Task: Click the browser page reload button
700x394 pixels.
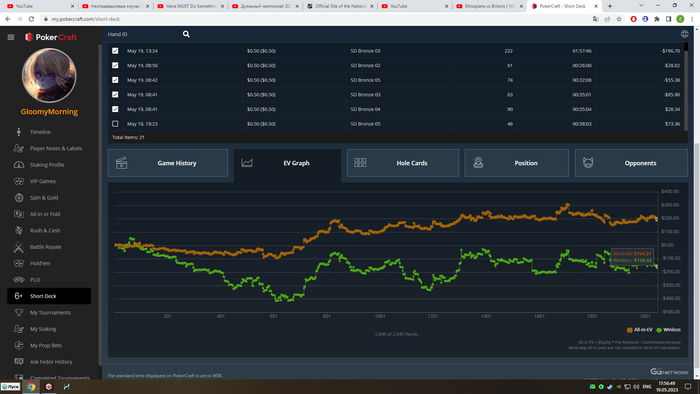Action: (x=31, y=19)
